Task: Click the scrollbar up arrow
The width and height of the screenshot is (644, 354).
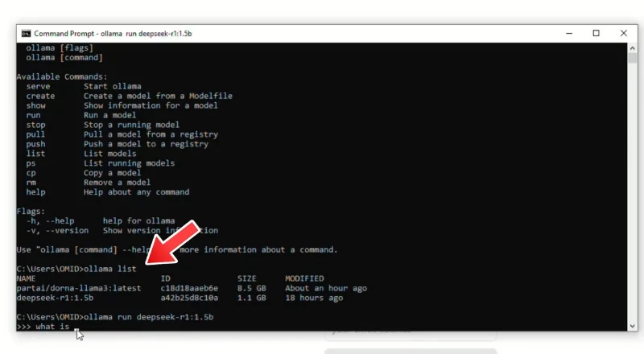Action: click(632, 48)
